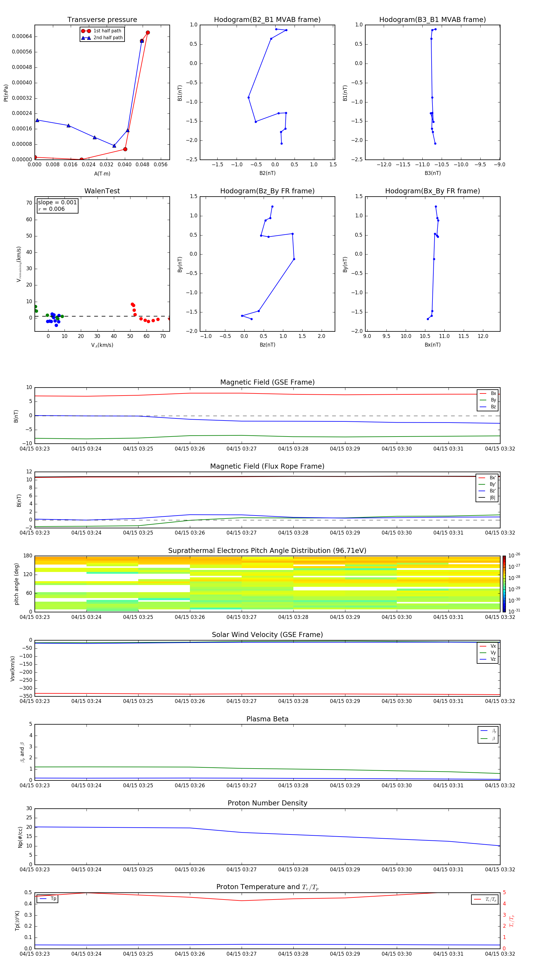Click the Suprathermal Electrons Pitch Angle Distribution title
The height and width of the screenshot is (980, 535).
click(x=267, y=551)
